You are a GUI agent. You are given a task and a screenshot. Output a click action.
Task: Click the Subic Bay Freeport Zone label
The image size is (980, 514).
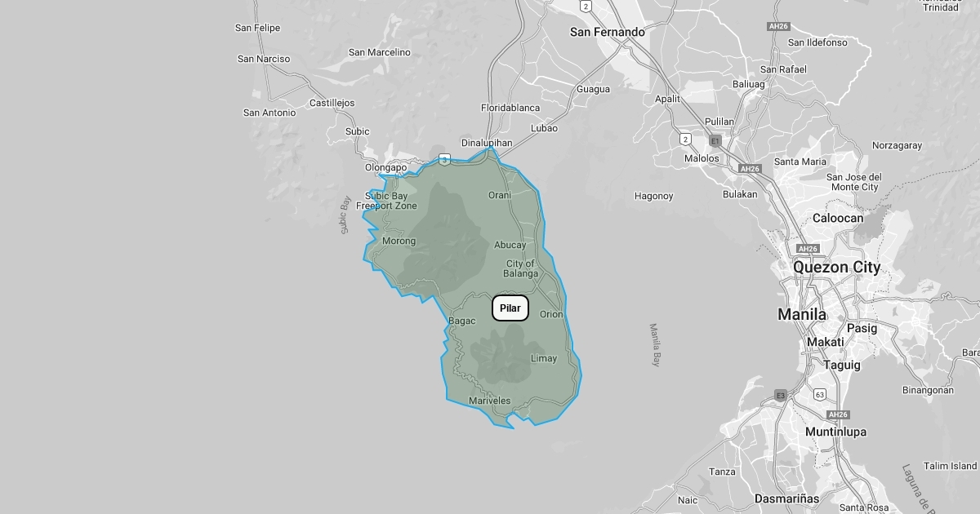point(386,201)
